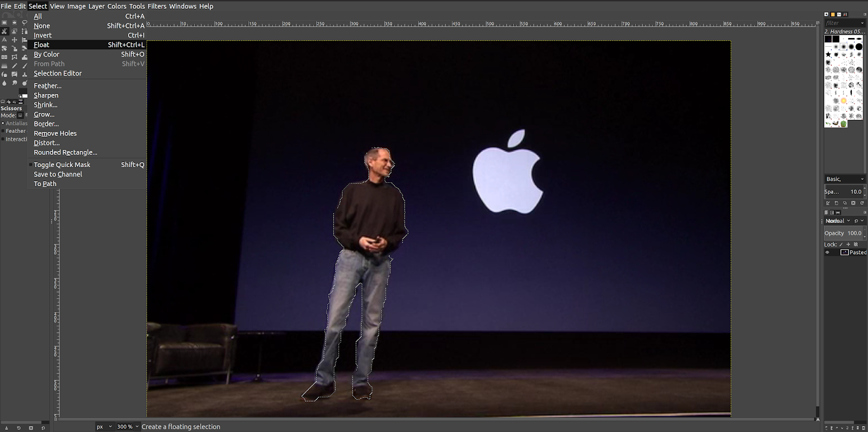Open the Basic brush tag dropdown
868x432 pixels.
click(x=844, y=179)
